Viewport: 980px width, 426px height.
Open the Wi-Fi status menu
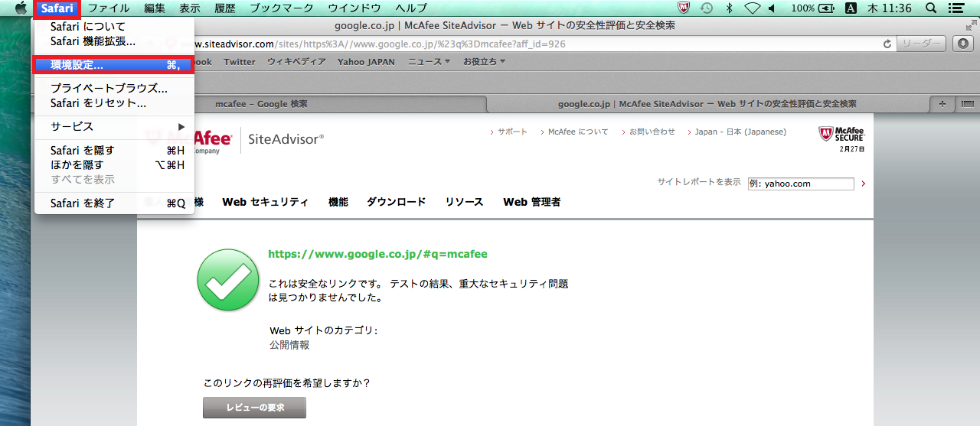751,8
